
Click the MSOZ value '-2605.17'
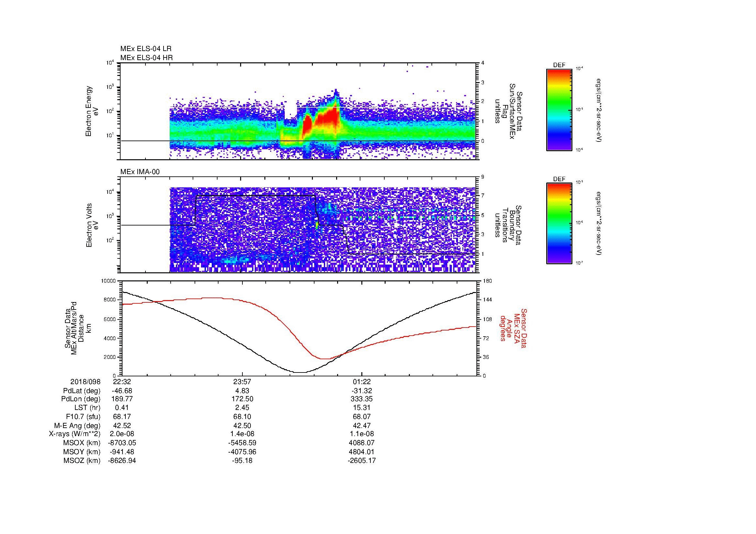(x=362, y=461)
